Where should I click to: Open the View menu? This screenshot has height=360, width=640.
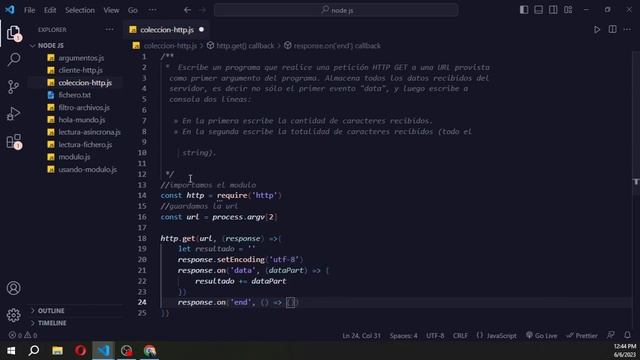pos(111,10)
